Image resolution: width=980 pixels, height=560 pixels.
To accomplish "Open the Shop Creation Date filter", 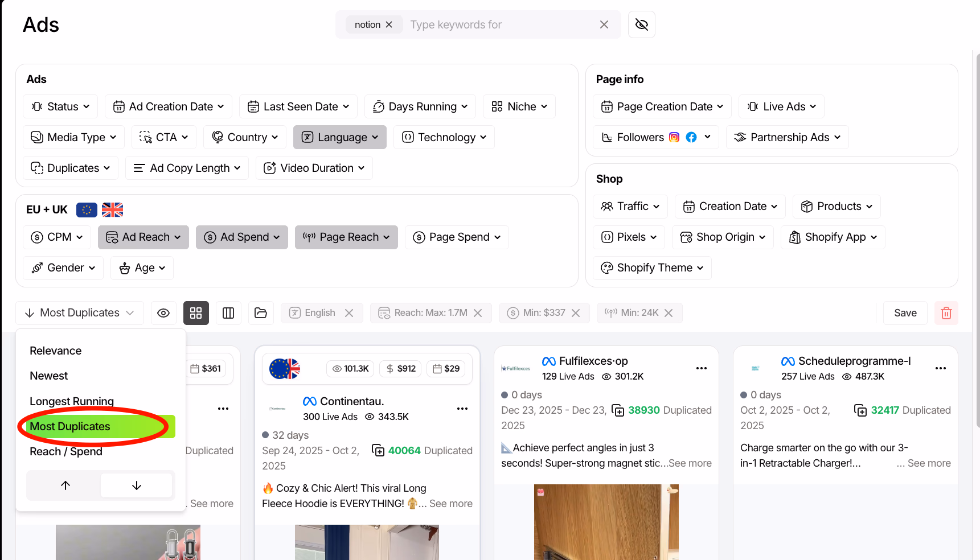I will (731, 207).
